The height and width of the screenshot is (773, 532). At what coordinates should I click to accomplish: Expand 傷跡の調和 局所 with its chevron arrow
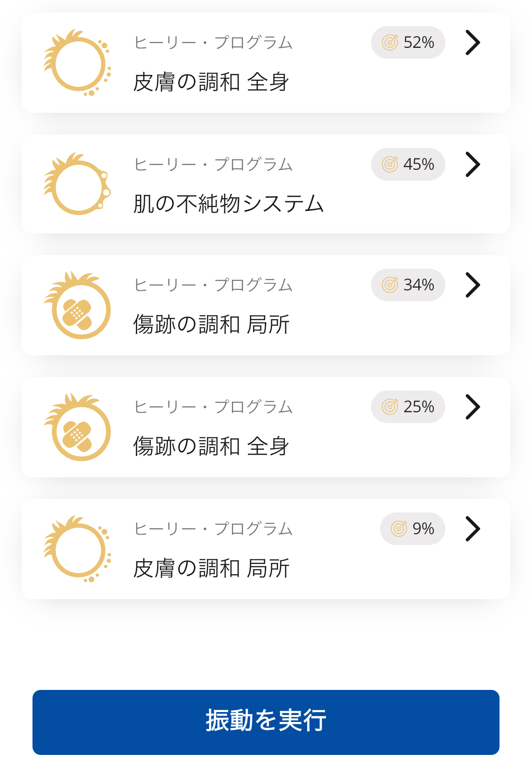pos(472,285)
